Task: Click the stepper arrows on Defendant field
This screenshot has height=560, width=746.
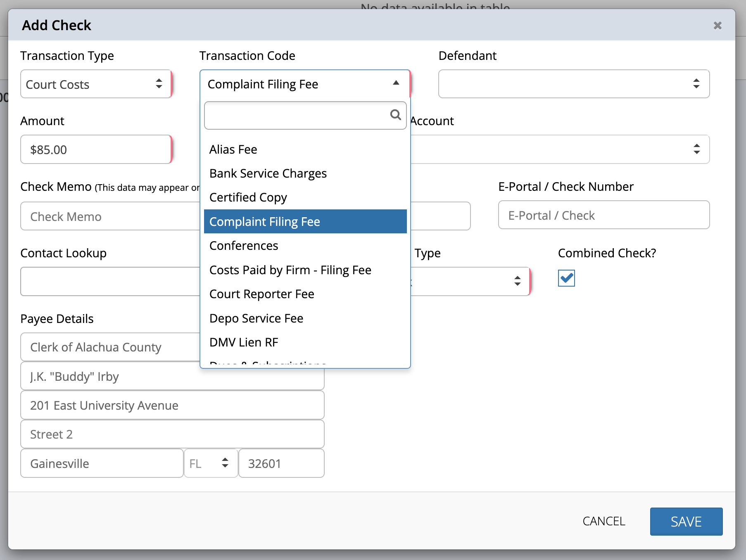Action: (x=696, y=84)
